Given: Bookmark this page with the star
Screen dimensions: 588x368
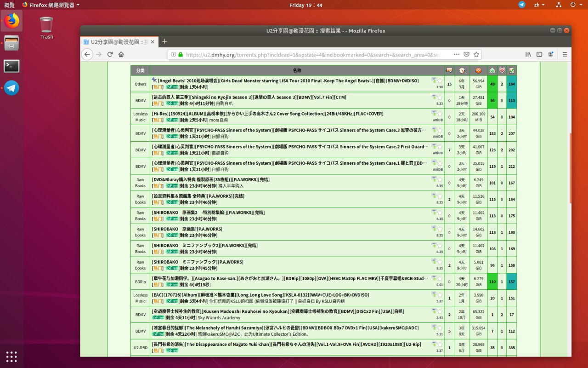Looking at the screenshot, I should click(477, 54).
